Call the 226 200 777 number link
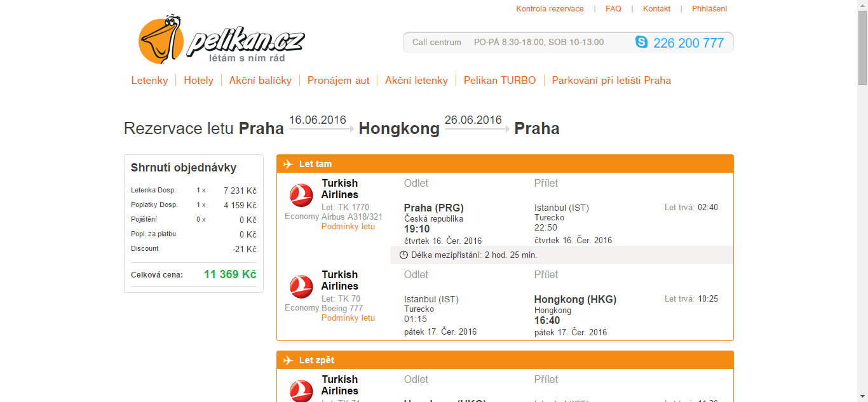This screenshot has height=402, width=868. (688, 42)
